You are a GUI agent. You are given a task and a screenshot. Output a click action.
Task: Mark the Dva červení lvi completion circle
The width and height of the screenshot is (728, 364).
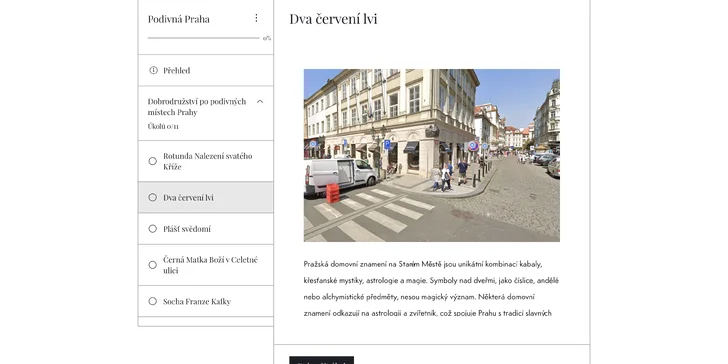[x=152, y=197]
